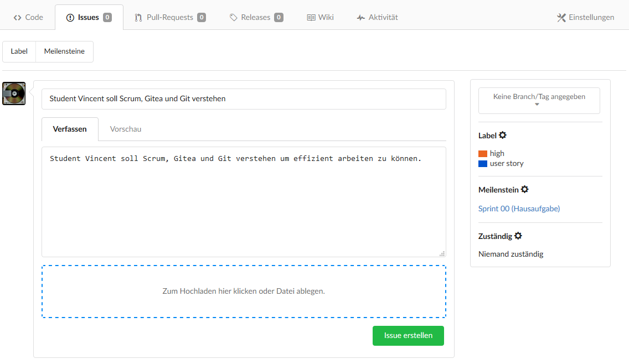Image resolution: width=629 pixels, height=364 pixels.
Task: Click the Aktivität pulse icon
Action: 361,18
